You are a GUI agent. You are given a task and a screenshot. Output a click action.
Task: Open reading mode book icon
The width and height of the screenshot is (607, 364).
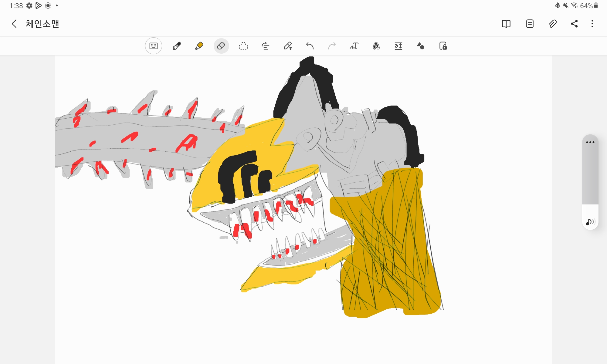pyautogui.click(x=506, y=24)
